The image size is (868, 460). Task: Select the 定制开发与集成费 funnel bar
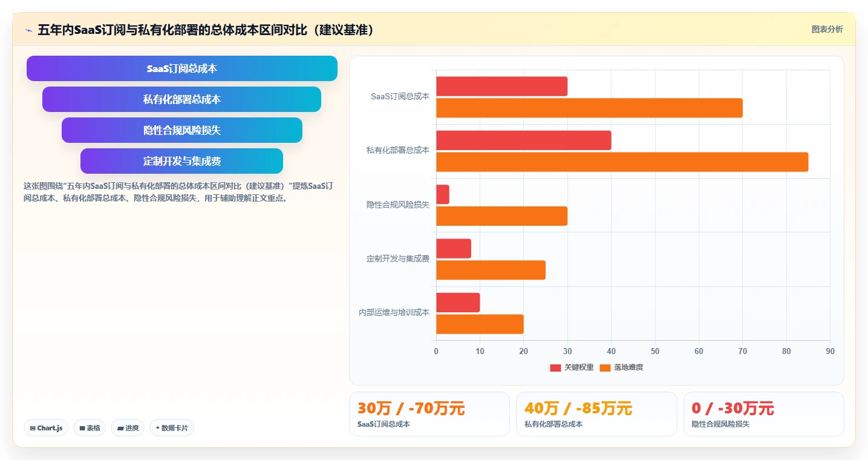pos(182,161)
